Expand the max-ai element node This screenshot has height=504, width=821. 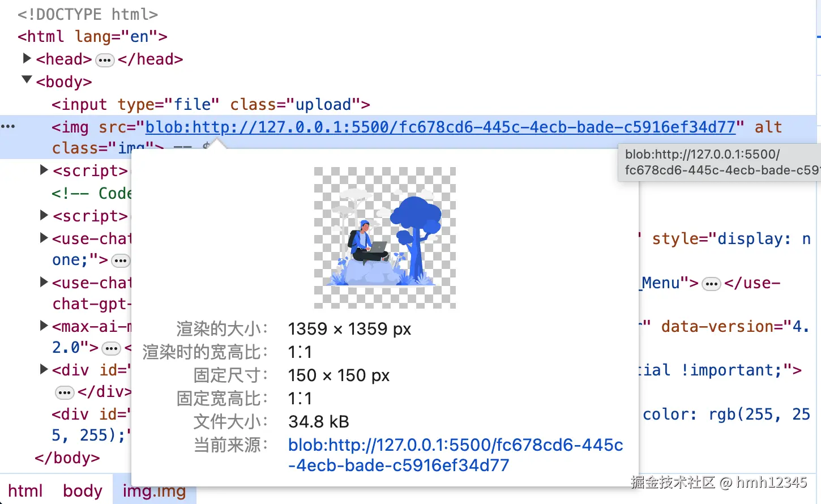[x=44, y=326]
